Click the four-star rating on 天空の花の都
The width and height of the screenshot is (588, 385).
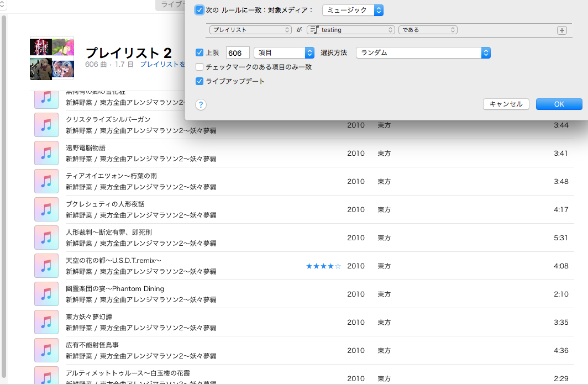[x=323, y=266]
